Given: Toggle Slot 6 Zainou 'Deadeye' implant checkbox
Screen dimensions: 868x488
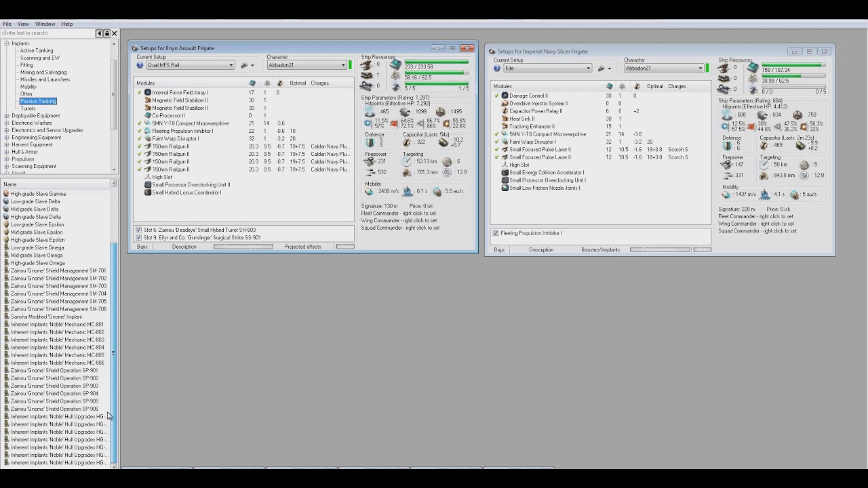Looking at the screenshot, I should (x=139, y=230).
